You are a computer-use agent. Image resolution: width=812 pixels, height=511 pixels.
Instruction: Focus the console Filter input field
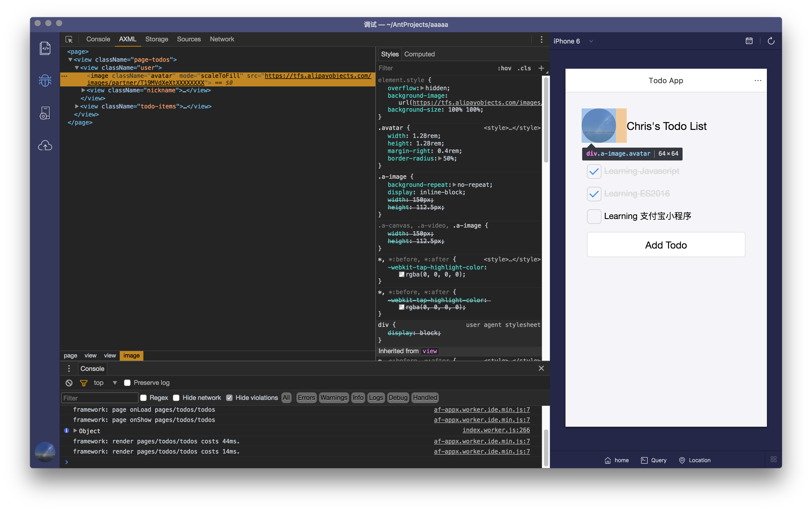point(100,398)
